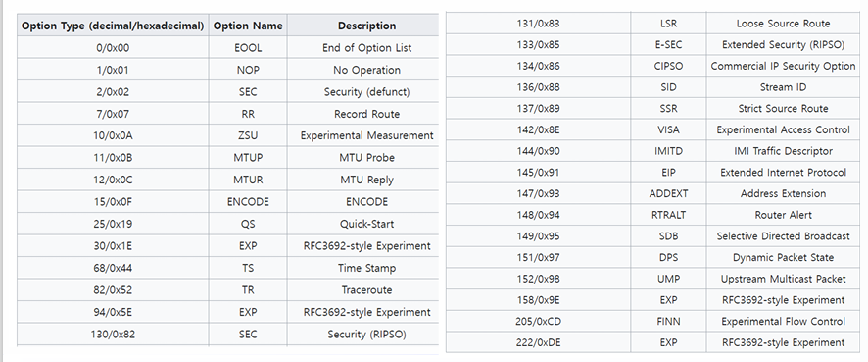Select the Stream ID description cell
This screenshot has width=868, height=362.
coord(783,87)
